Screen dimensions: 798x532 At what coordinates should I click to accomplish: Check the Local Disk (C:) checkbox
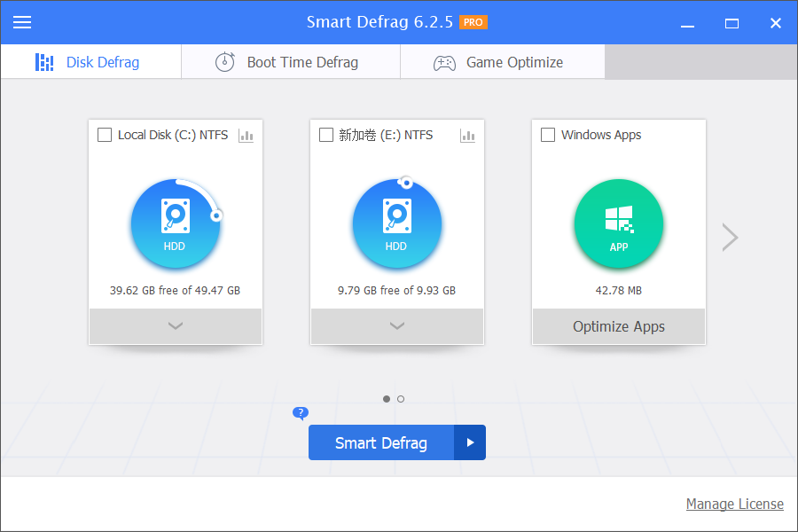pos(105,135)
